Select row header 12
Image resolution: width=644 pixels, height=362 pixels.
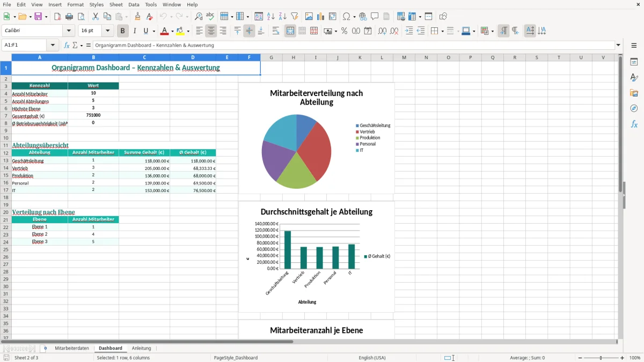tap(6, 153)
